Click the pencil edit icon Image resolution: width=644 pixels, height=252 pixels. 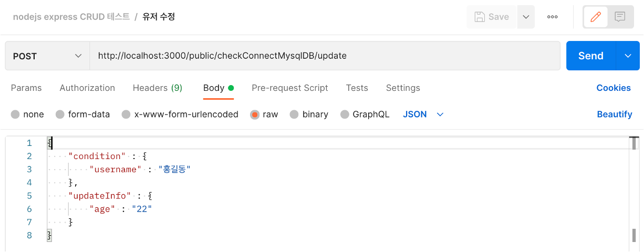596,17
